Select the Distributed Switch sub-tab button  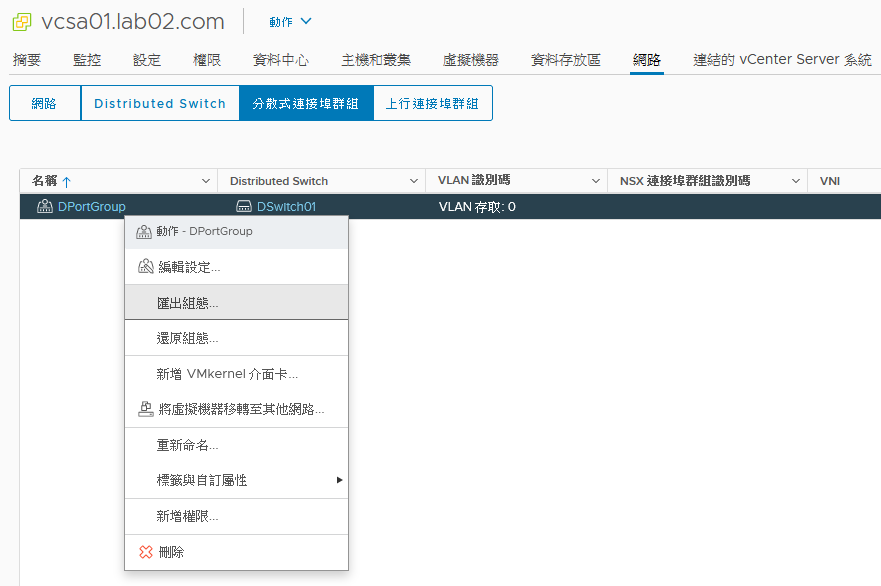(x=160, y=103)
